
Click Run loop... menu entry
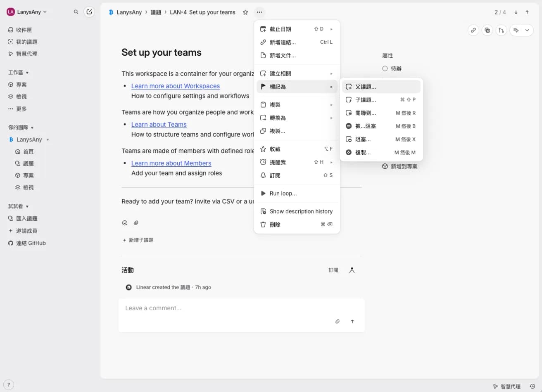tap(297, 194)
